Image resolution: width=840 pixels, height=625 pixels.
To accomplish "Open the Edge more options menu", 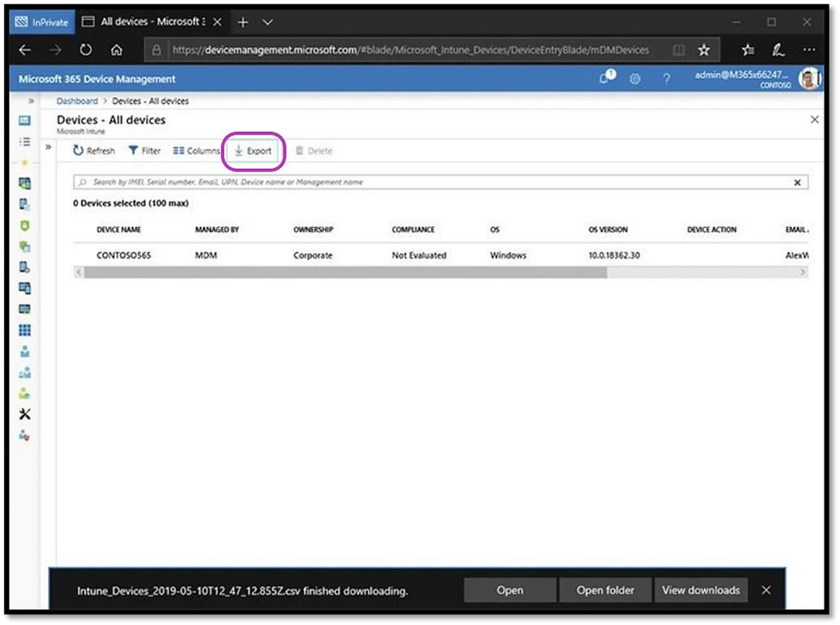I will (808, 50).
